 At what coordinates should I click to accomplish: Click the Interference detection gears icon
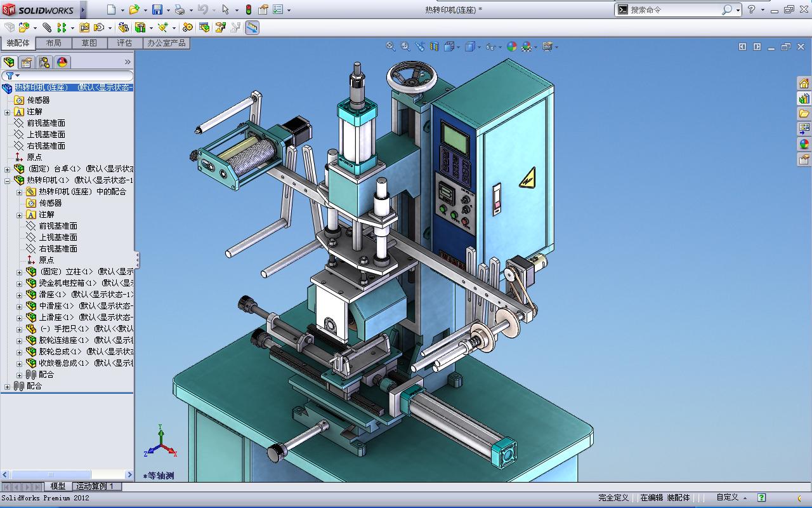click(x=187, y=27)
